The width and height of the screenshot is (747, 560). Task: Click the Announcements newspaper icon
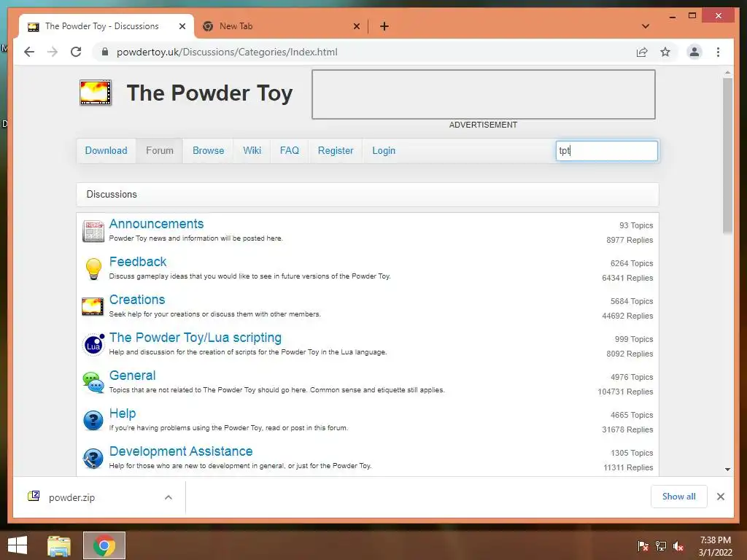pos(93,231)
